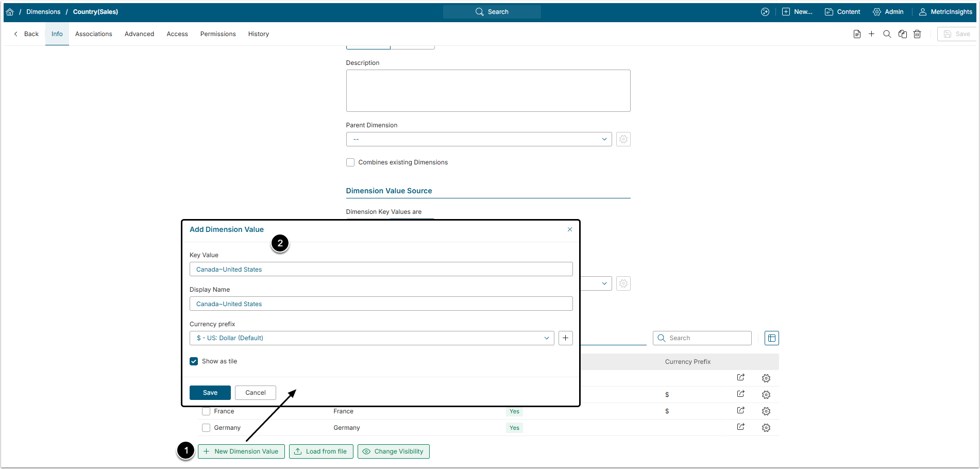This screenshot has height=469, width=980.
Task: Open the gear settings for Germany row
Action: pos(766,428)
